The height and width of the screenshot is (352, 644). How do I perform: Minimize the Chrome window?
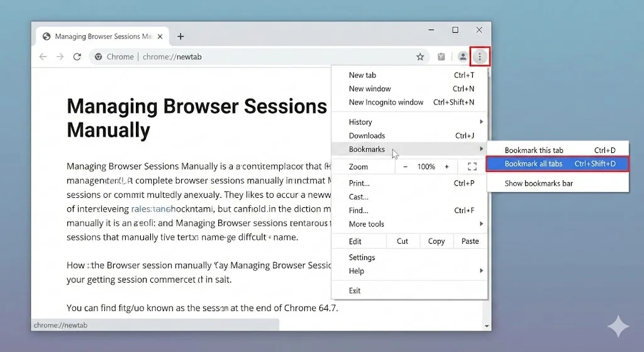431,30
